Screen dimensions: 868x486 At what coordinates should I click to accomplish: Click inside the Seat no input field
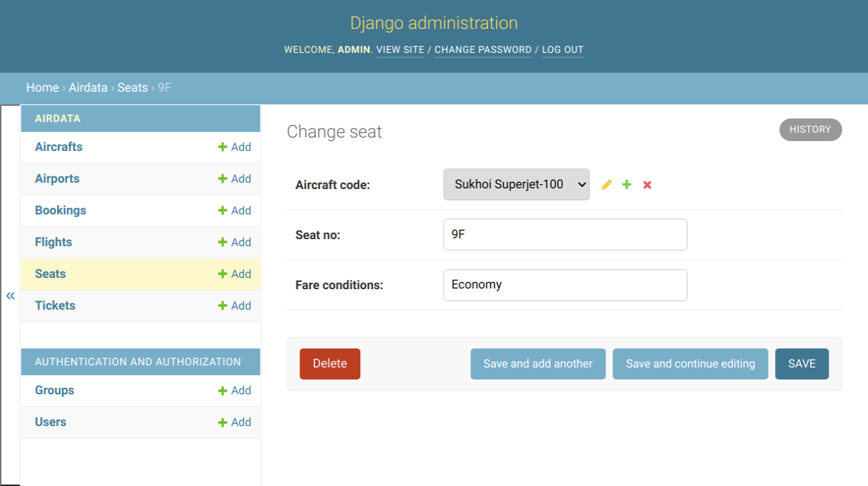(x=564, y=234)
